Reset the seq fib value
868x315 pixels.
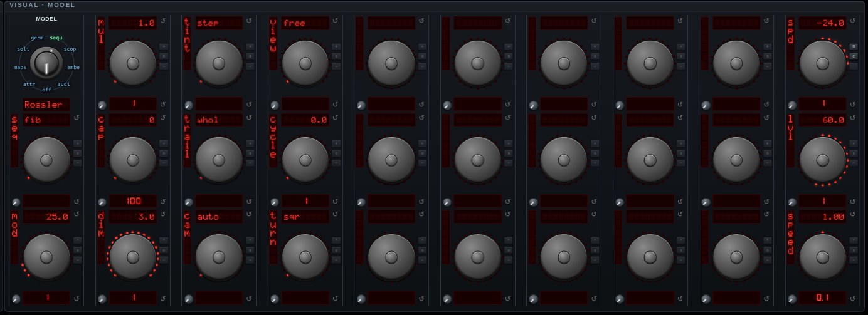click(77, 118)
